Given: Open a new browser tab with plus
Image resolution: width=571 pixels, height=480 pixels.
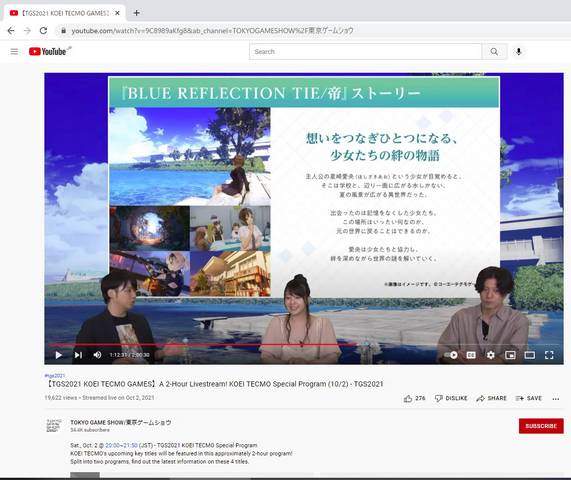Looking at the screenshot, I should 137,13.
